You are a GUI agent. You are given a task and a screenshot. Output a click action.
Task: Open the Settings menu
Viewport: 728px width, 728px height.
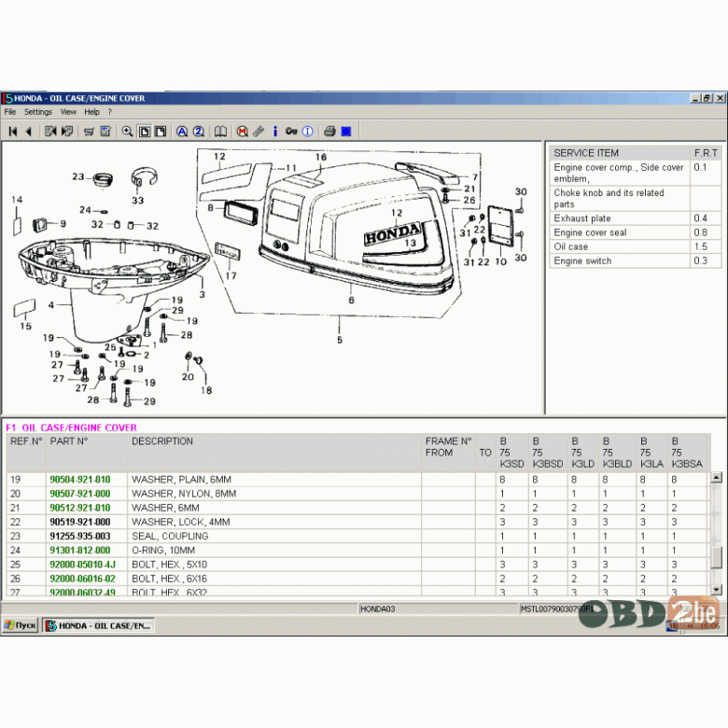(38, 112)
